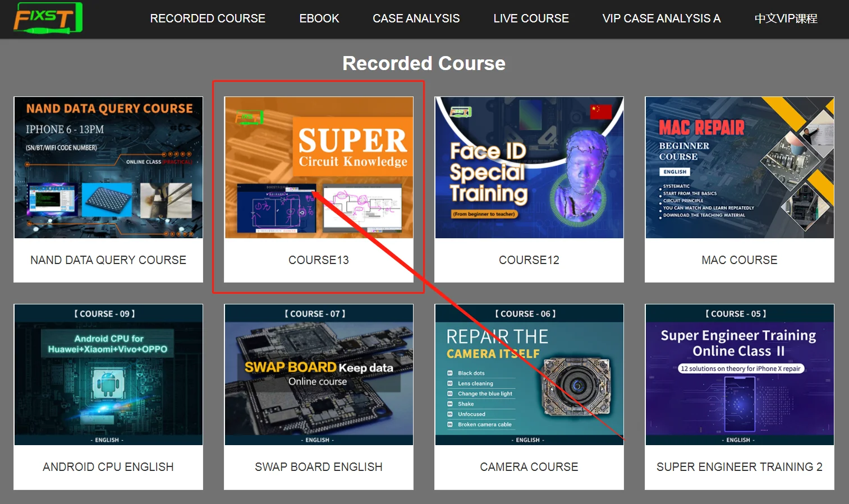The image size is (849, 504).
Task: Open the Course-06 Repair the Camera thumbnail
Action: pyautogui.click(x=529, y=374)
